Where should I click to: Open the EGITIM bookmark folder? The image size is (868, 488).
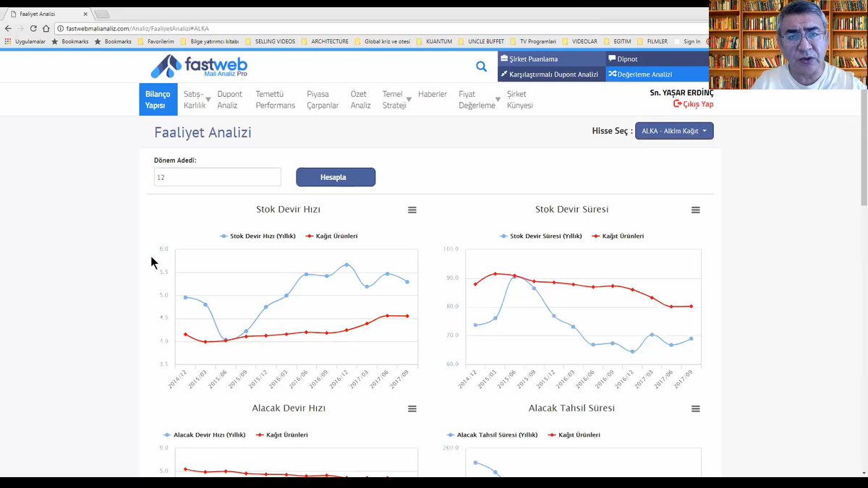click(618, 41)
